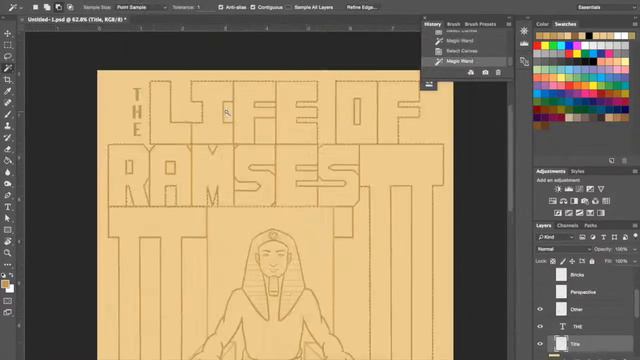
Task: Switch to the Channels tab
Action: tap(567, 225)
